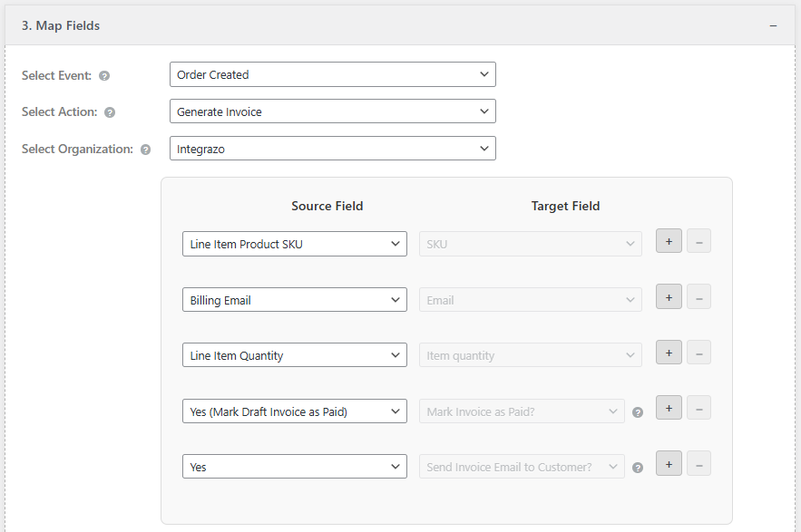Click help icon next to Mark Invoice as Paid
This screenshot has width=801, height=532.
tap(638, 412)
